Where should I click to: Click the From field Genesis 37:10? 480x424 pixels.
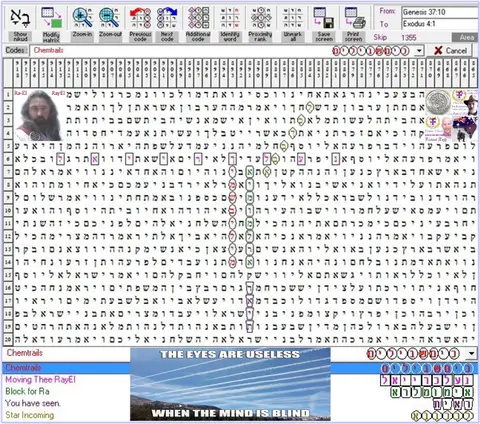pos(440,12)
